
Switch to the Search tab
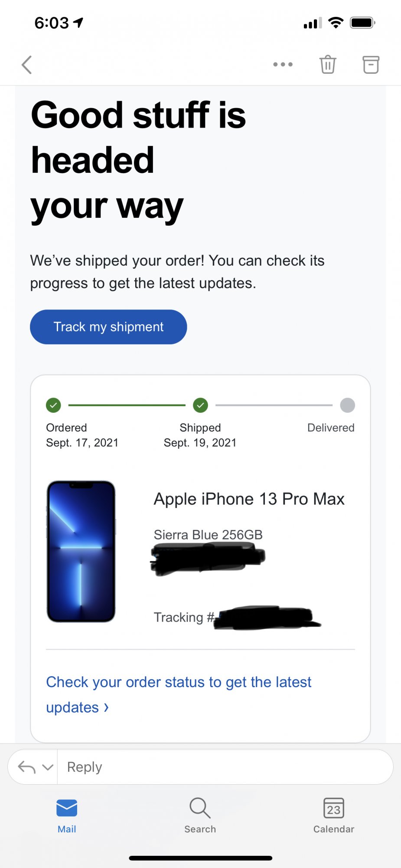point(200,816)
